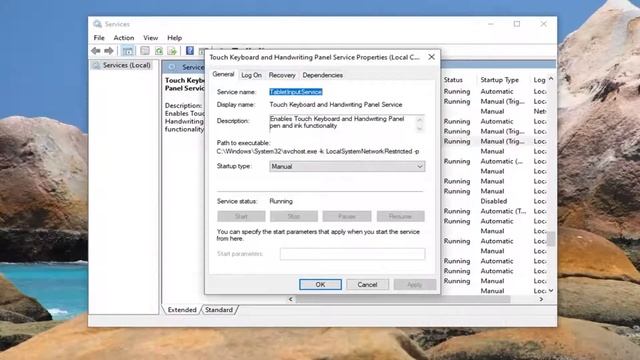Close the service Properties dialog with X
This screenshot has height=360, width=640.
pyautogui.click(x=431, y=57)
